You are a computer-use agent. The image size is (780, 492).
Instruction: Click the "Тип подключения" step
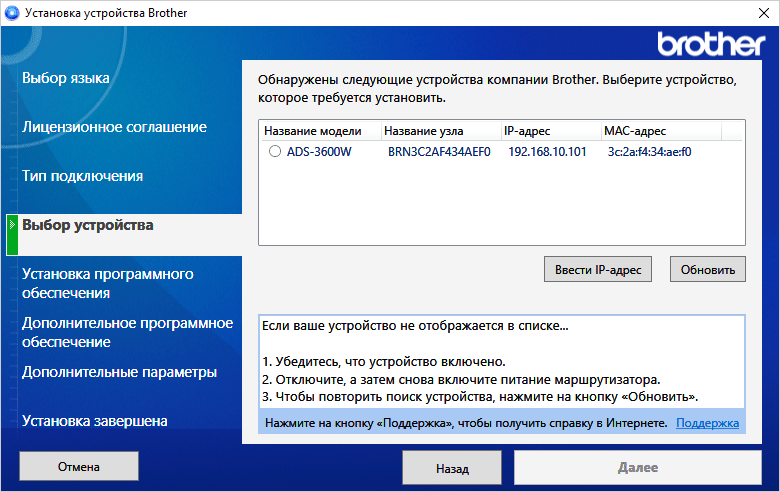coord(83,176)
